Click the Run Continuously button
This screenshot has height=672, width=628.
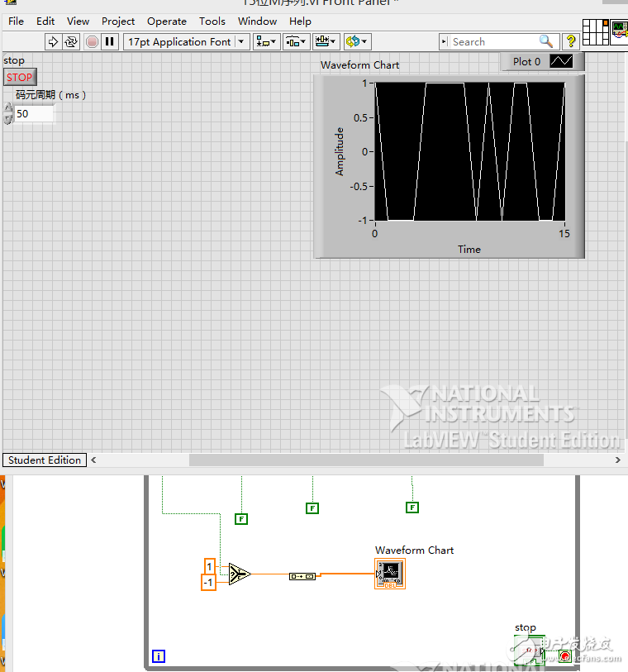[x=71, y=41]
